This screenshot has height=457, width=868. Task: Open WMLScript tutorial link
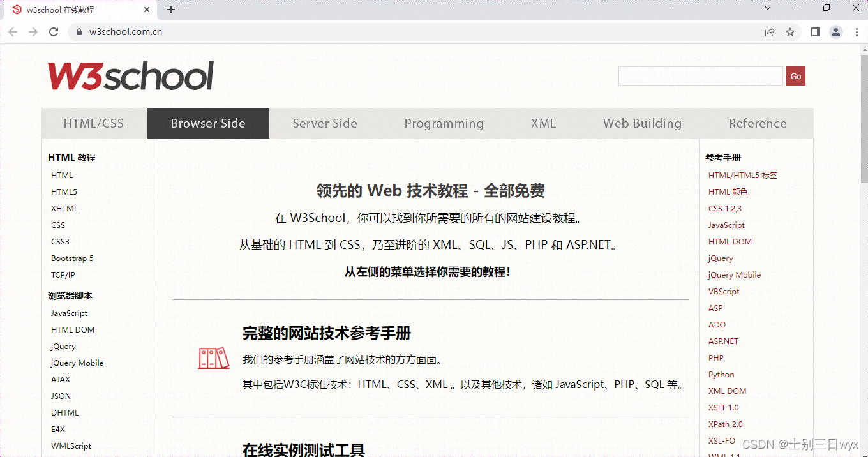point(71,446)
